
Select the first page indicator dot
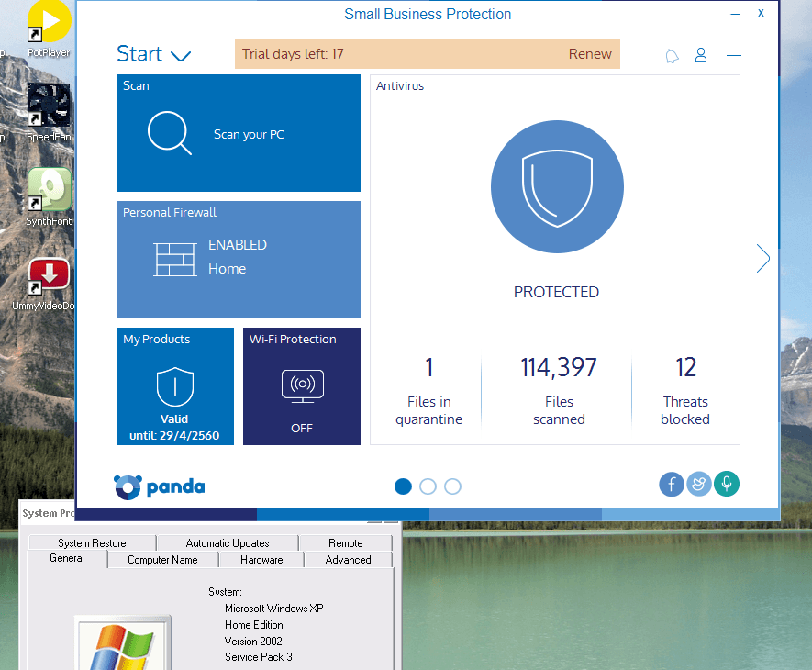(403, 486)
